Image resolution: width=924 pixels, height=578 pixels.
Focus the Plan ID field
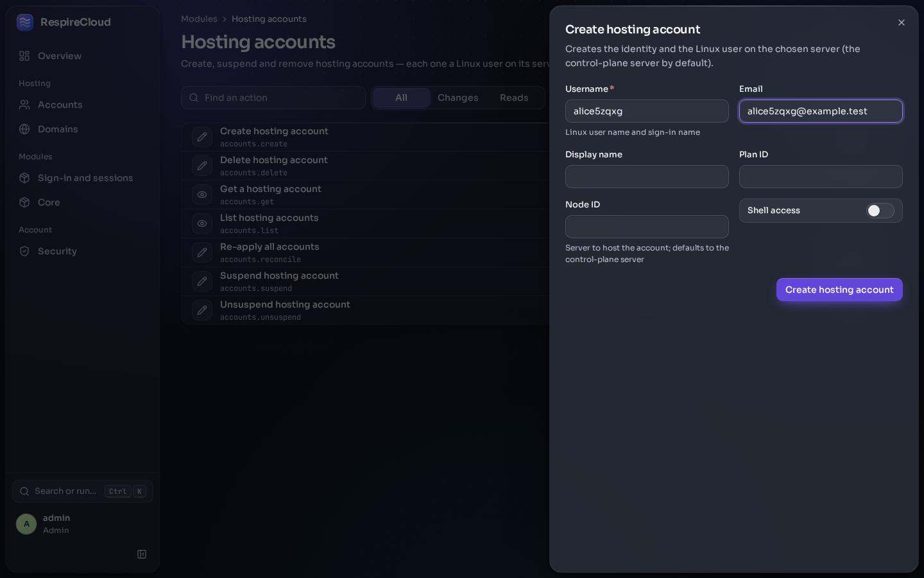point(821,177)
